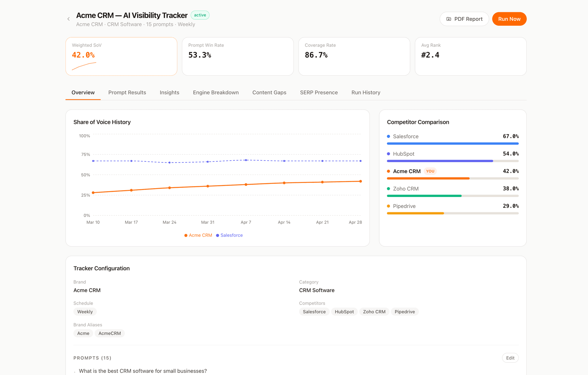The width and height of the screenshot is (588, 375).
Task: Click HubSpot 54.0% value
Action: (511, 154)
